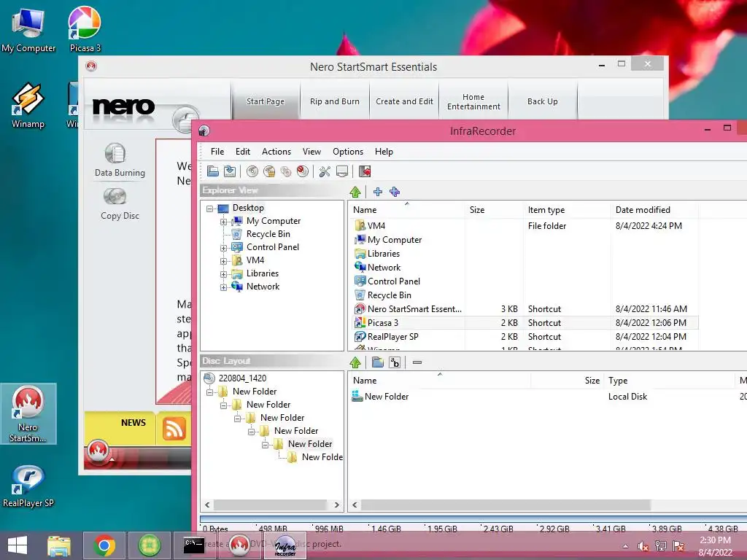Show hidden tray icons with the up arrow

pyautogui.click(x=625, y=546)
